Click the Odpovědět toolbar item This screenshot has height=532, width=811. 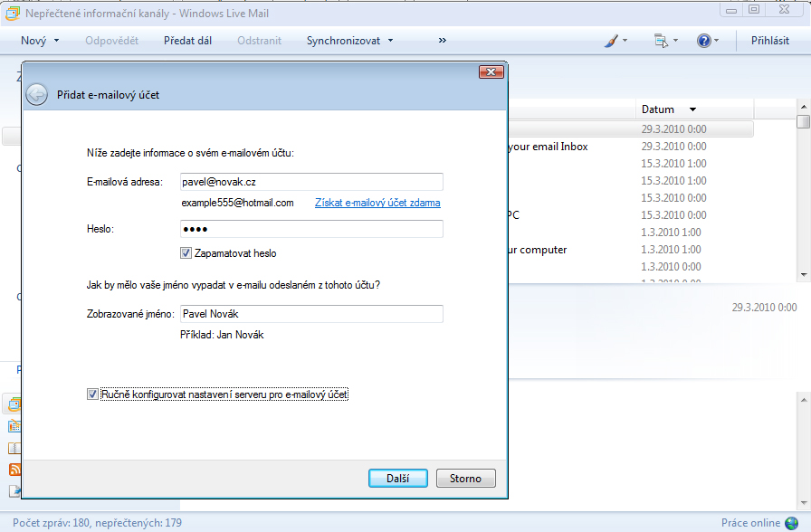pos(111,41)
